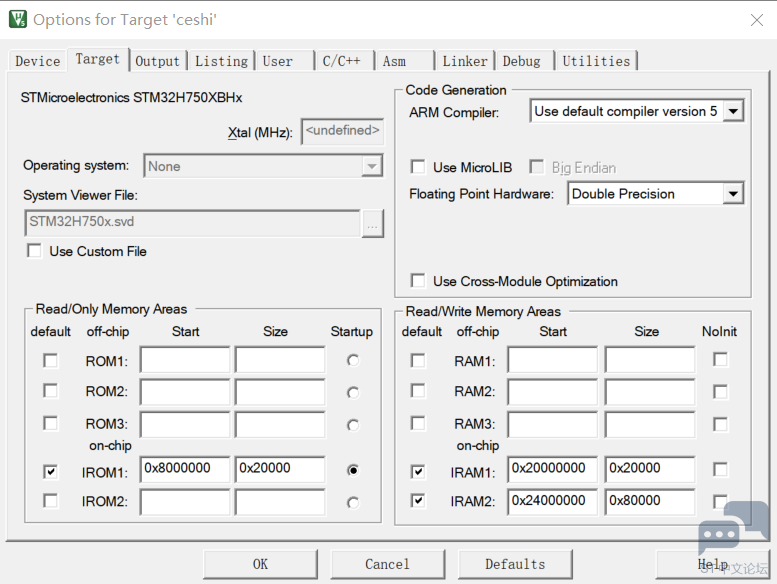The width and height of the screenshot is (777, 584).
Task: Check the RAM3 default checkbox
Action: click(x=418, y=424)
